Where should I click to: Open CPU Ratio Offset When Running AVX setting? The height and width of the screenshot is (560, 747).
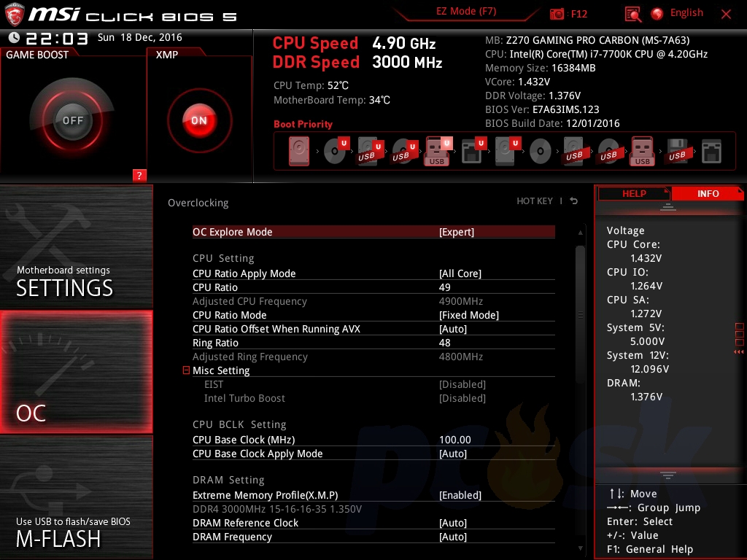pos(373,329)
